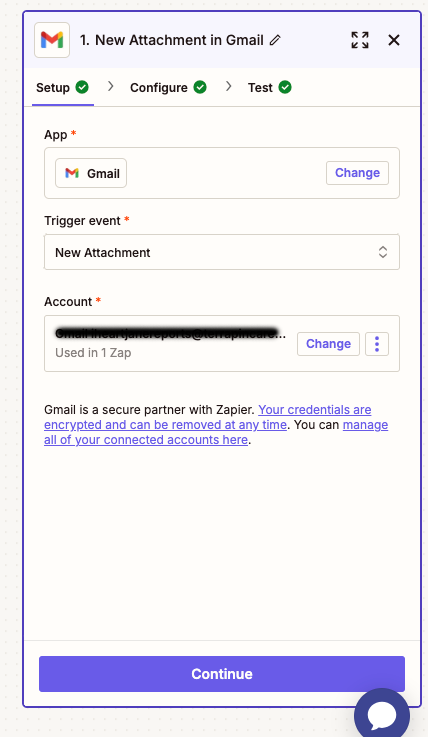
Task: Click the up-down arrows on New Attachment
Action: [383, 252]
